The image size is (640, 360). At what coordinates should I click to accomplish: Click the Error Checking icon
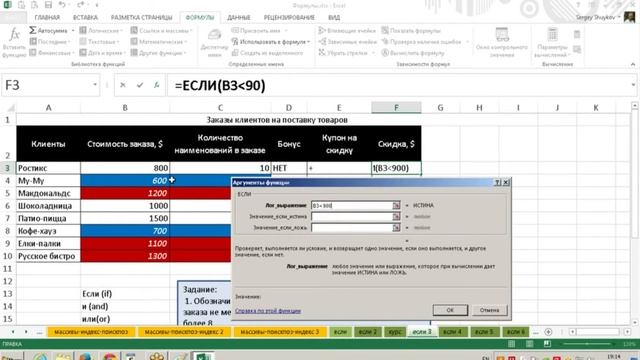(x=385, y=42)
